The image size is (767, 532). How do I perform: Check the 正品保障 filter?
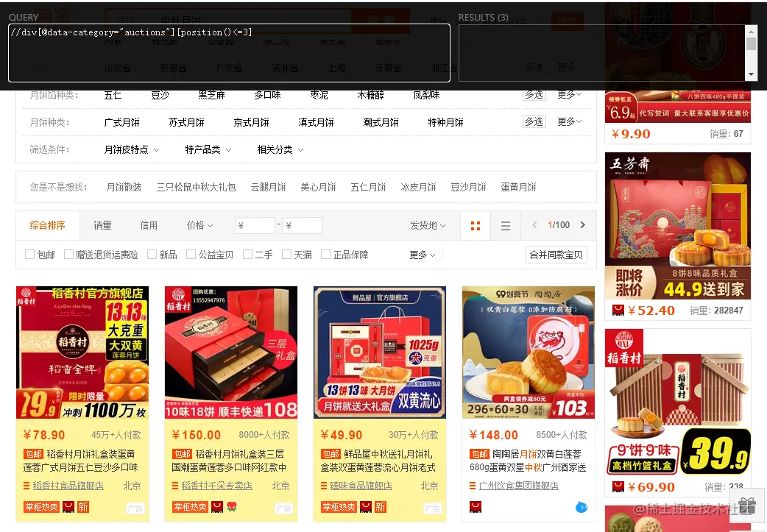(x=326, y=255)
